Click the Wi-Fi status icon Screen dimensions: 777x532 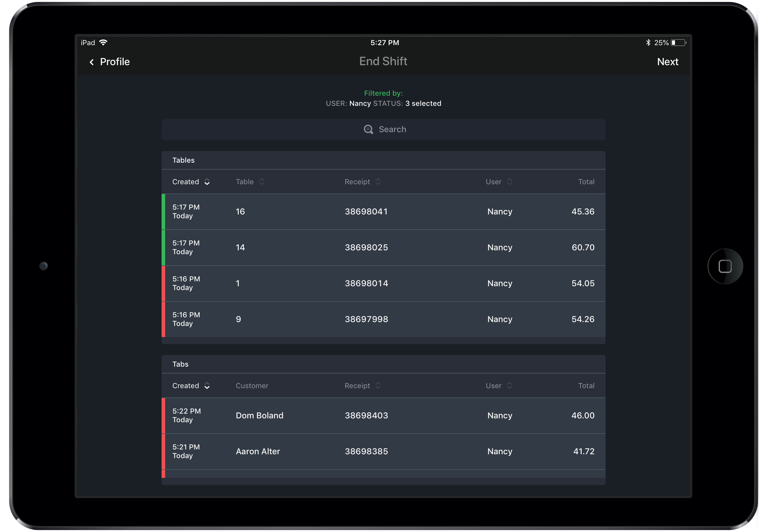pos(103,42)
